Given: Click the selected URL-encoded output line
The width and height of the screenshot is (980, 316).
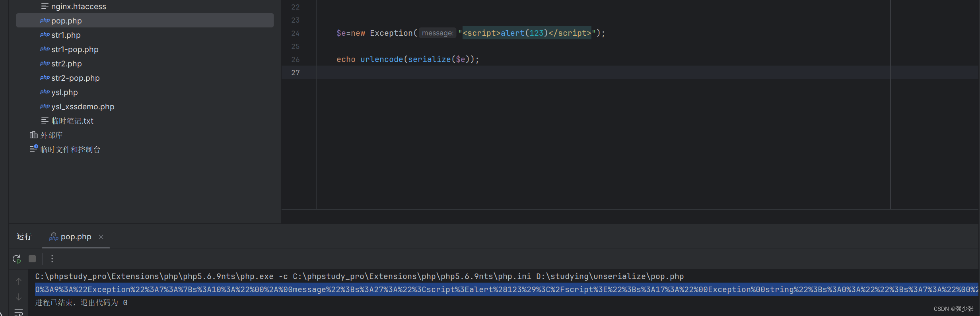Looking at the screenshot, I should (506, 289).
